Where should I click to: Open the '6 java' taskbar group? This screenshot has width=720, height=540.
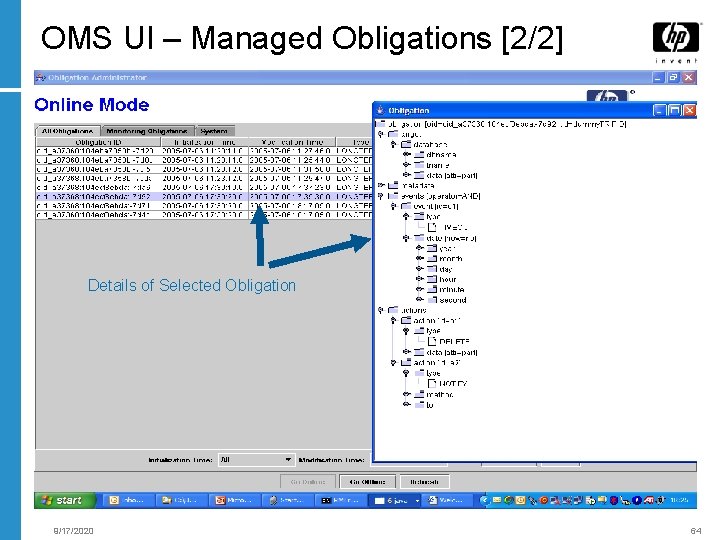396,500
